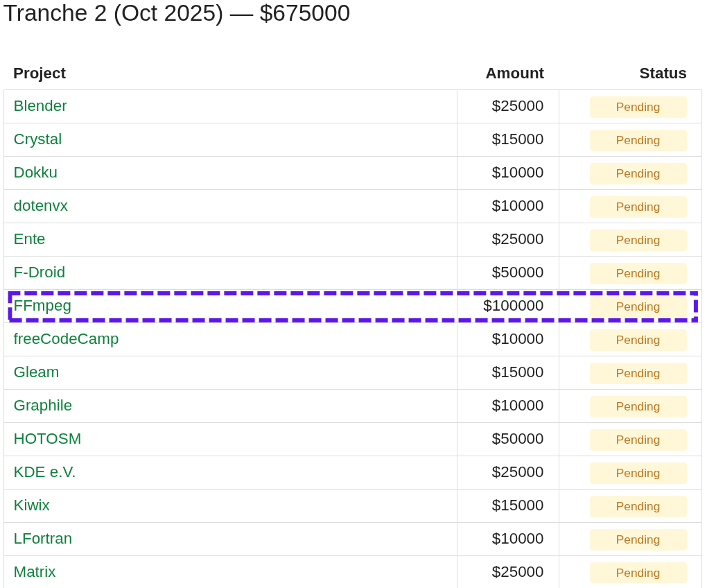The height and width of the screenshot is (588, 707).
Task: Click FFmpeg's $100000 amount cell
Action: click(x=513, y=306)
